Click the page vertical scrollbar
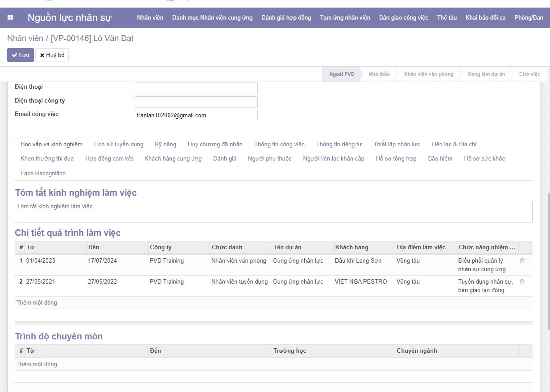This screenshot has height=392, width=550. click(548, 261)
